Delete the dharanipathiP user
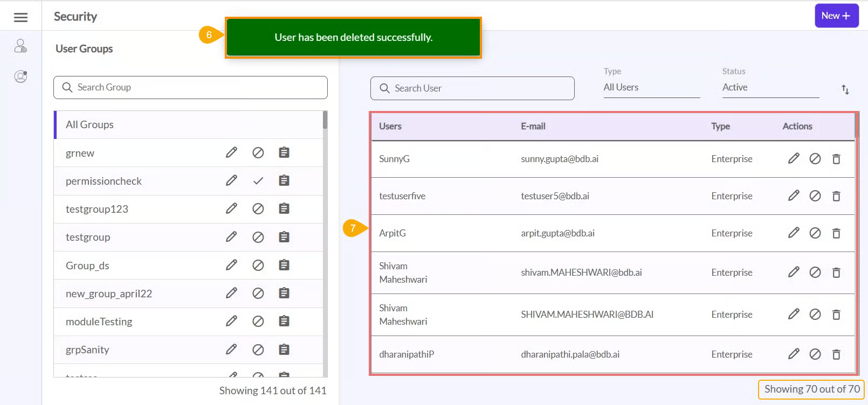 (x=836, y=354)
